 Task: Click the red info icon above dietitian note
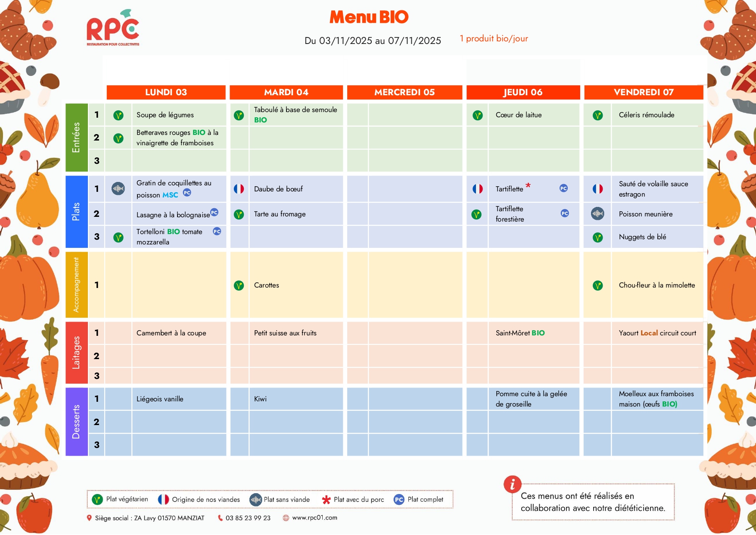pyautogui.click(x=512, y=485)
